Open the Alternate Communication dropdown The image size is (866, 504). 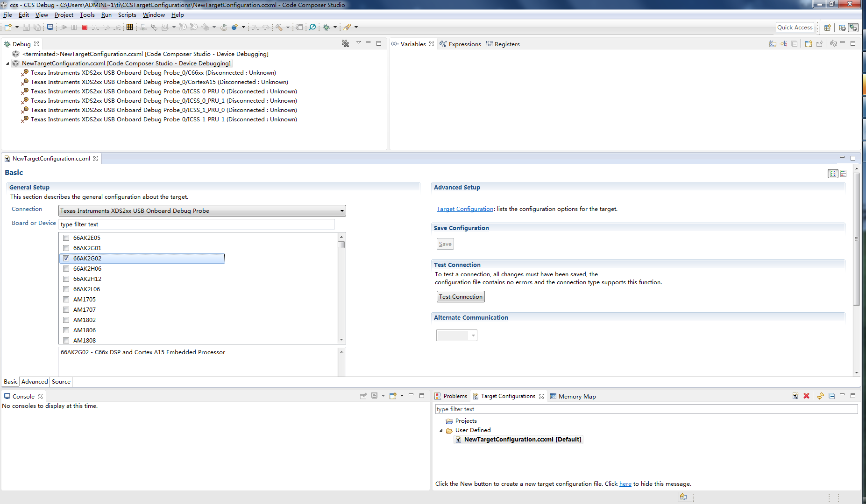coord(457,336)
